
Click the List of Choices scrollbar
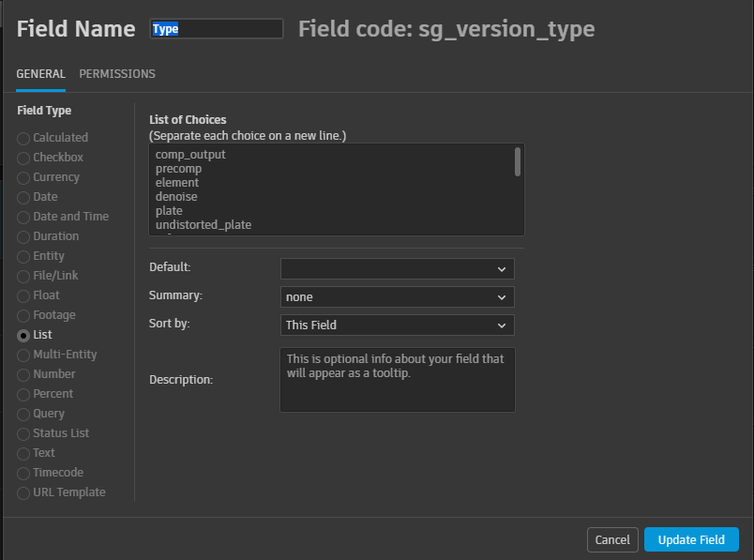point(518,162)
